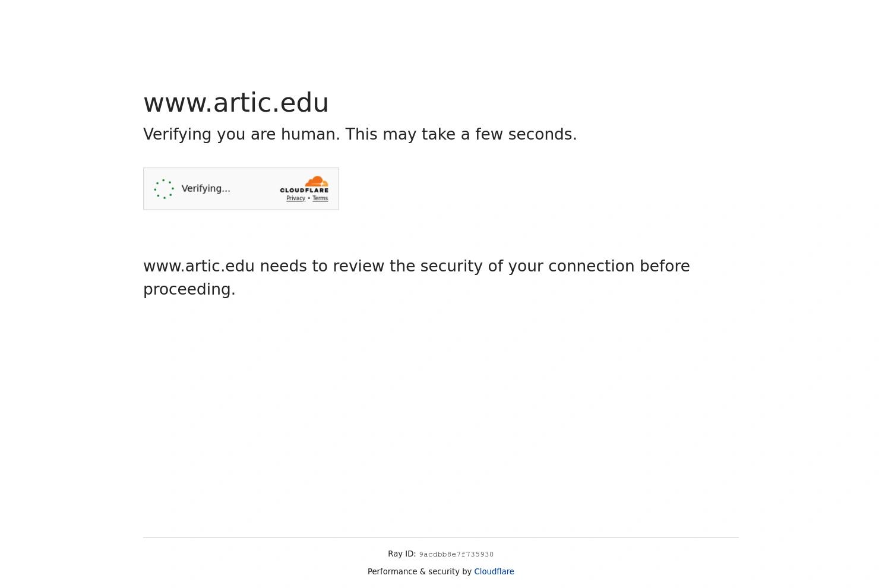
Task: Click the word 'connection' in paragraph
Action: [591, 266]
